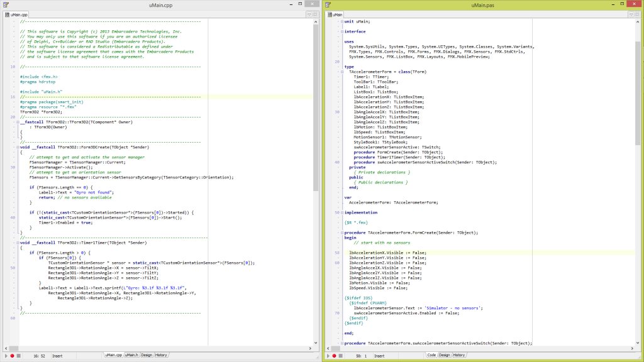The height and width of the screenshot is (362, 644).
Task: Toggle the Insert mode indicator in left status bar
Action: 57,356
